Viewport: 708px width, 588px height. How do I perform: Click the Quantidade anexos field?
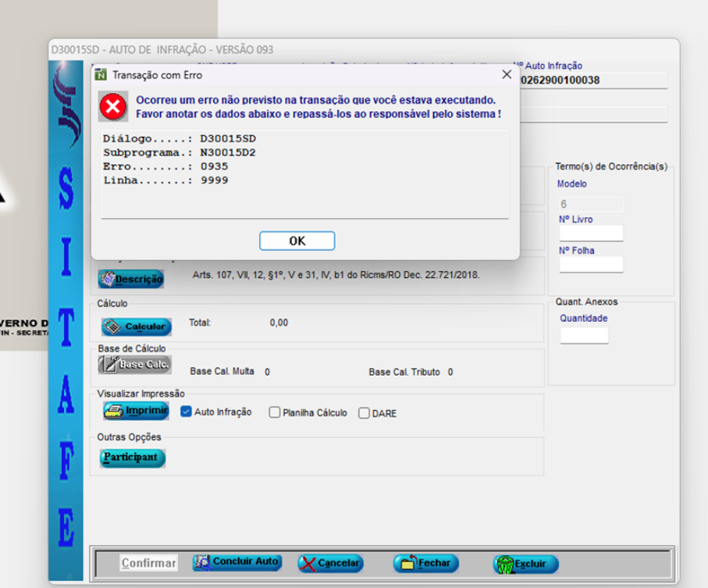[584, 335]
